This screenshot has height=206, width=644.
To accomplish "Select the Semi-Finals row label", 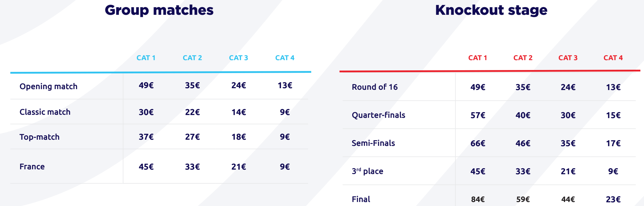I will click(373, 143).
